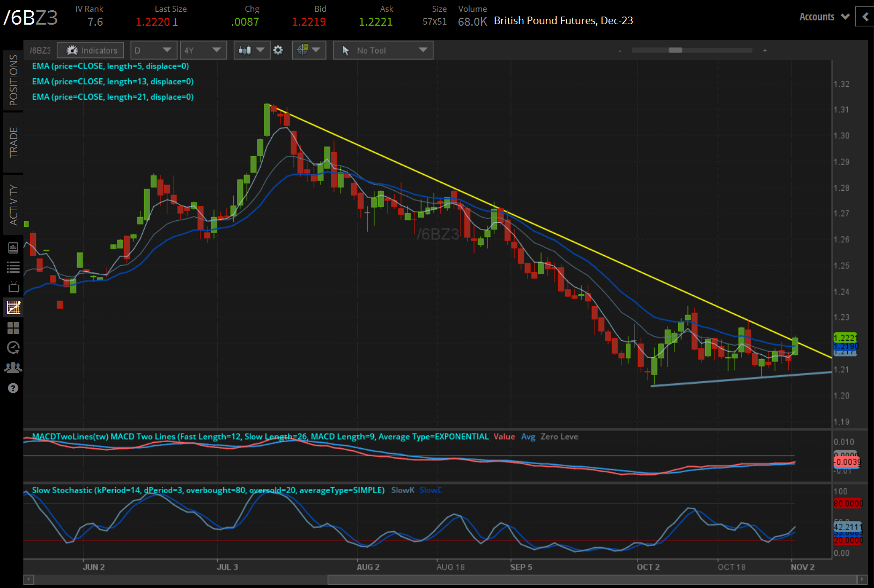874x588 pixels.
Task: Click the OCT 18 date label
Action: [x=731, y=567]
